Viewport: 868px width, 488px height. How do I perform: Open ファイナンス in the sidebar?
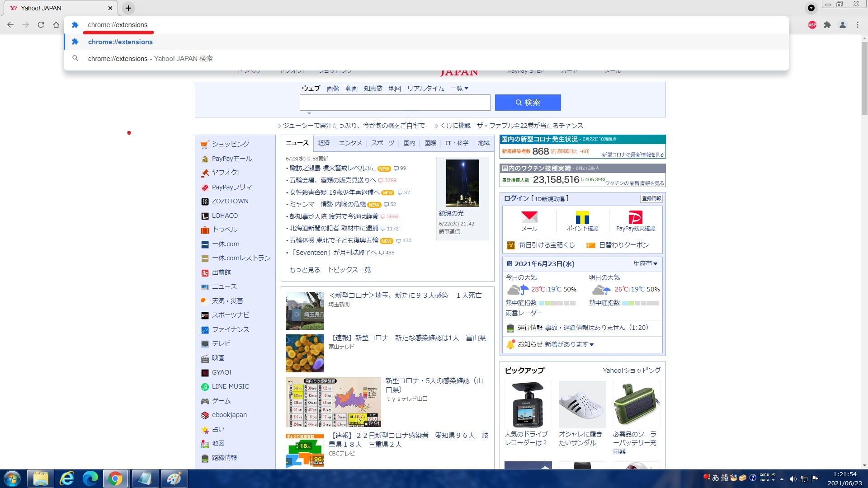tap(231, 329)
